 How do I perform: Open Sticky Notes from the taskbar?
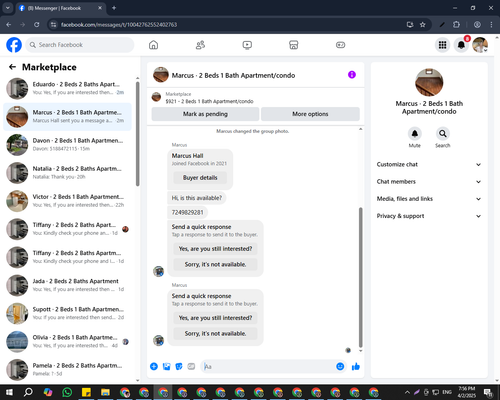(x=86, y=392)
